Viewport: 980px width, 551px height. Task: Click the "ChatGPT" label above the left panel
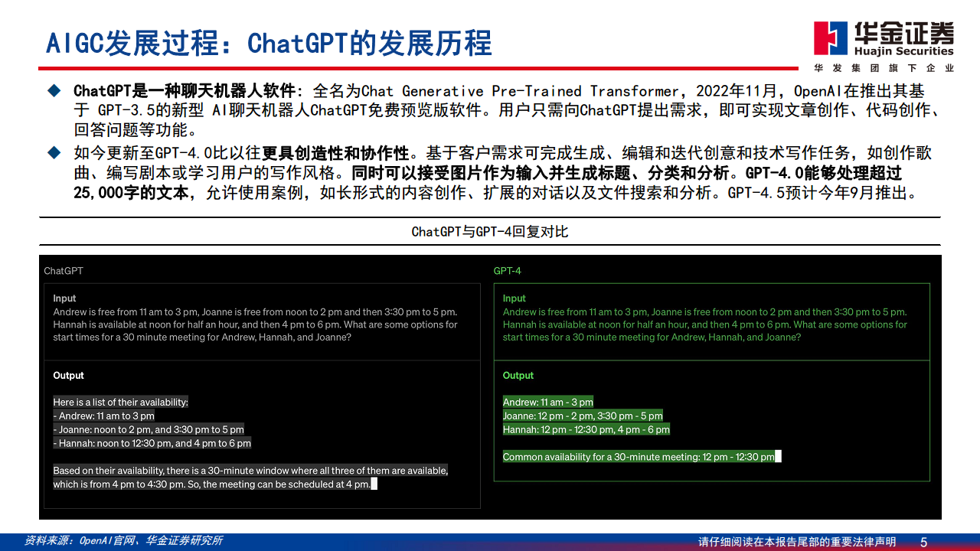64,271
